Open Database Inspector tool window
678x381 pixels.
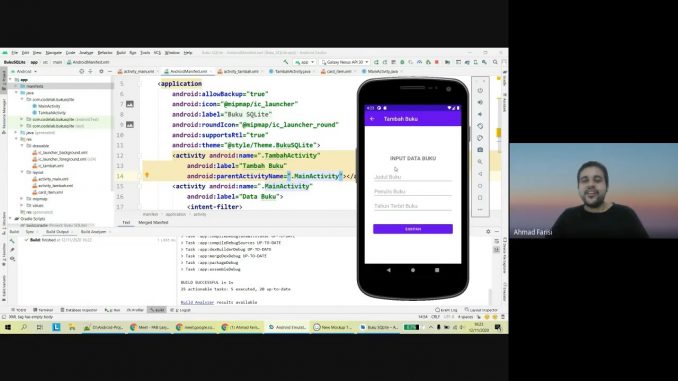[79, 310]
